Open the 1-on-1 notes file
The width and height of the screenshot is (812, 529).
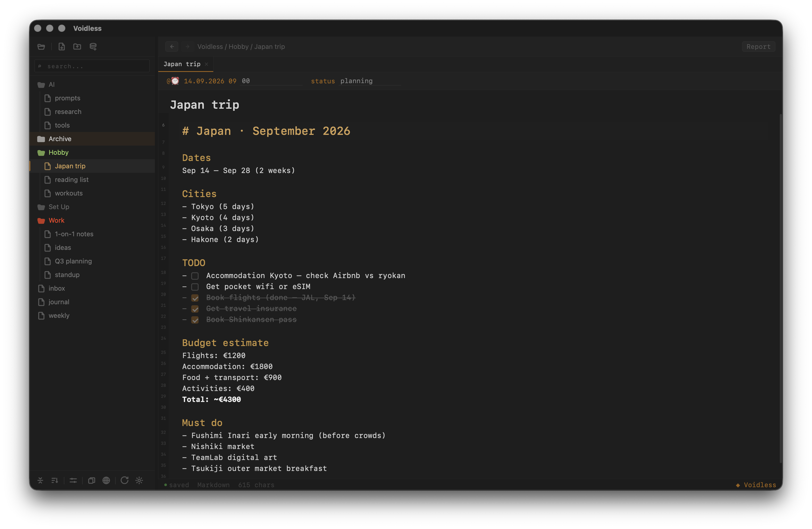point(92,234)
